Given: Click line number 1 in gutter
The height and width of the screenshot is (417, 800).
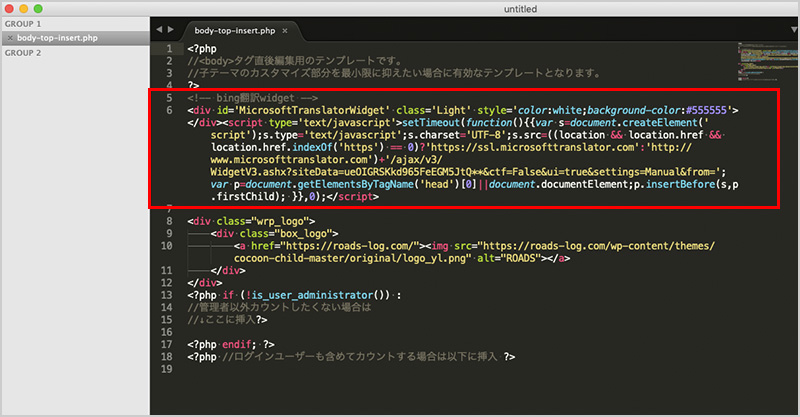Looking at the screenshot, I should point(169,49).
